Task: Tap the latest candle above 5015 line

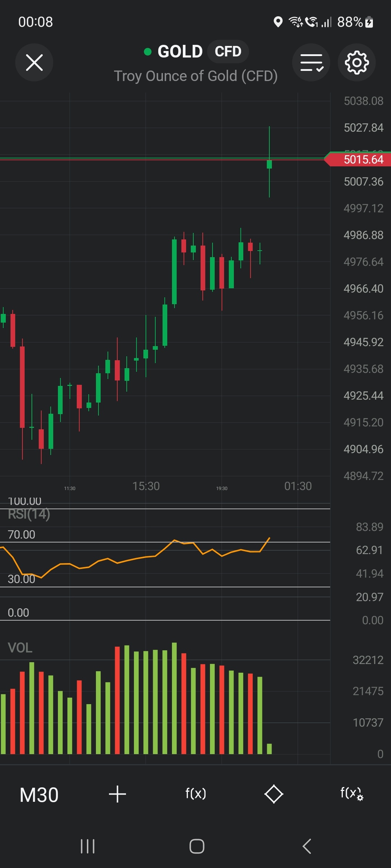Action: (x=269, y=164)
